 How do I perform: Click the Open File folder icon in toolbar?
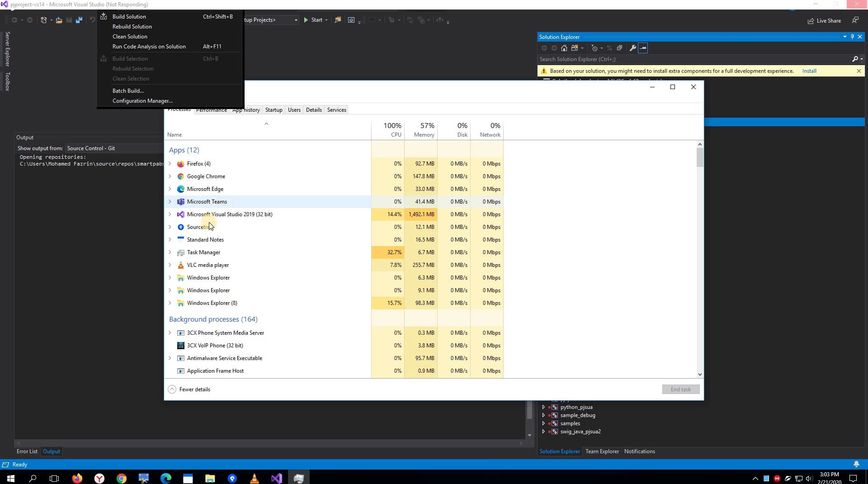pyautogui.click(x=59, y=20)
